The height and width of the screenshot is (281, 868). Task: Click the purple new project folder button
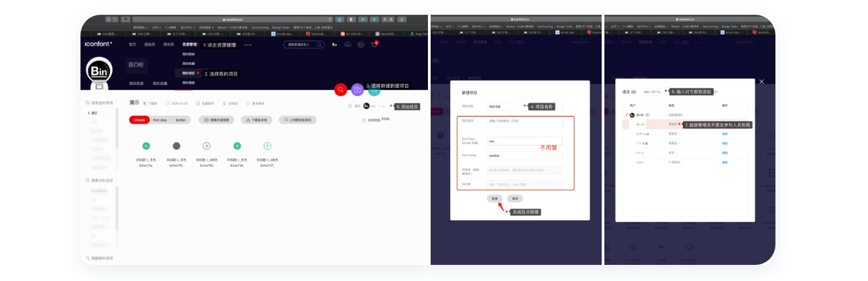click(x=358, y=89)
